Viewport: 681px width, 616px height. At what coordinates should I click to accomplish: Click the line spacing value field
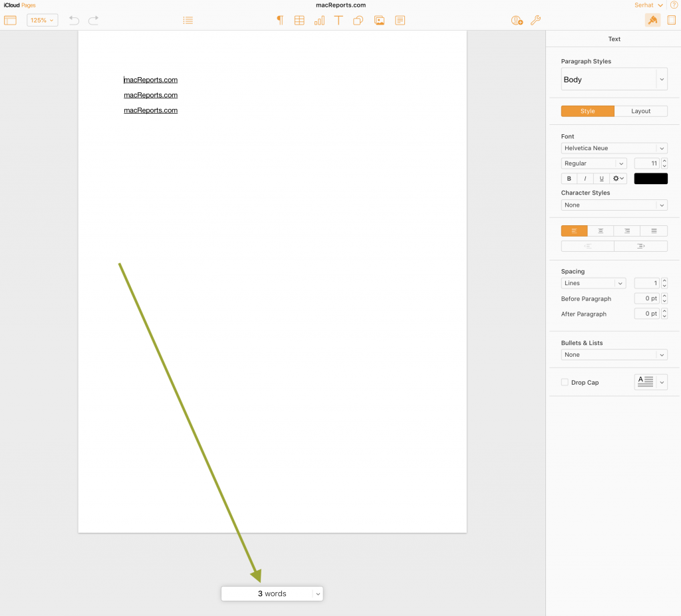tap(646, 283)
